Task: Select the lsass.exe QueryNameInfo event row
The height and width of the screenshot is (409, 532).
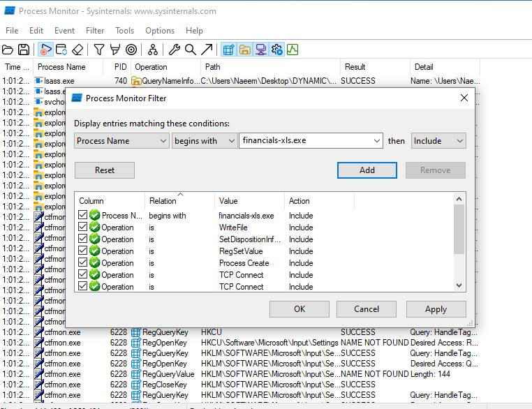Action: coord(241,81)
